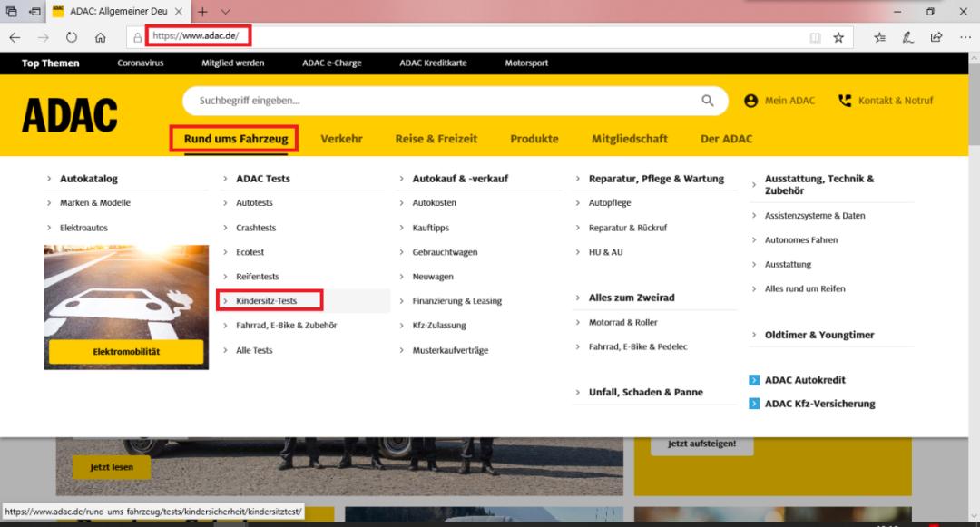This screenshot has width=980, height=527.
Task: Add page to favorites star
Action: [x=838, y=37]
